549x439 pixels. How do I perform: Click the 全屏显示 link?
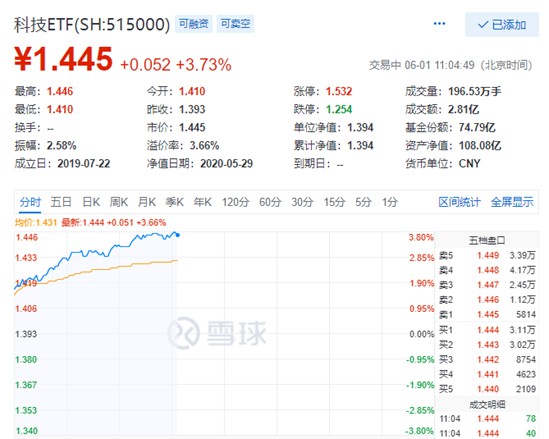(x=512, y=202)
